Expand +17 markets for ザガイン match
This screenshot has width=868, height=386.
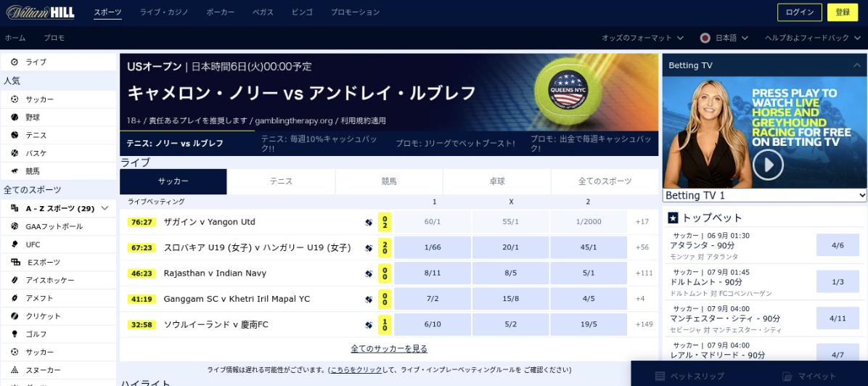tap(642, 222)
